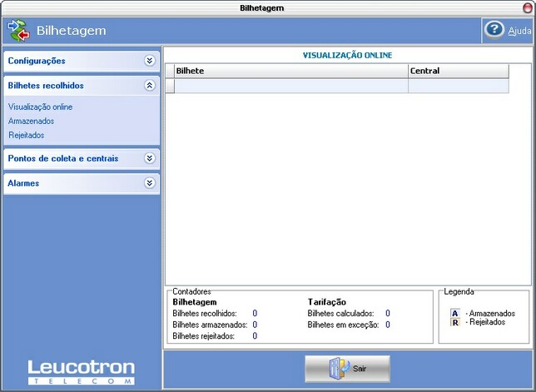Open the Rejeitados link
Screen dimensions: 536x392
pyautogui.click(x=27, y=135)
